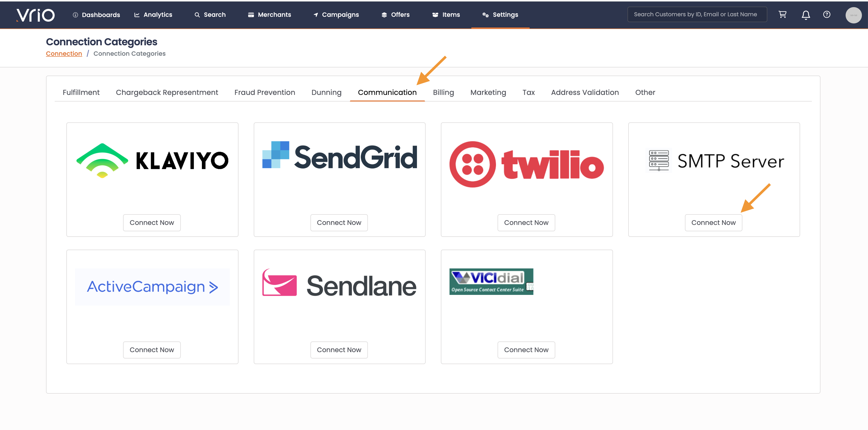Image resolution: width=868 pixels, height=430 pixels.
Task: Open the Items menu
Action: pos(446,15)
